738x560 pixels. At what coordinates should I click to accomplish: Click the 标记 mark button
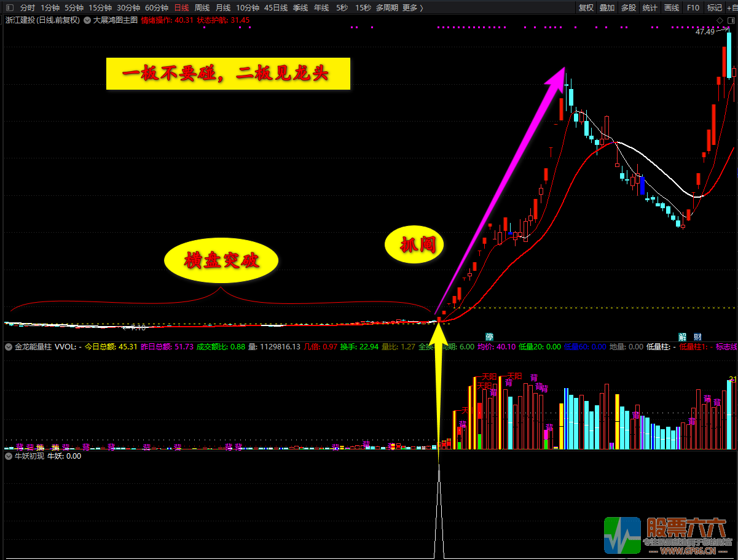(715, 8)
